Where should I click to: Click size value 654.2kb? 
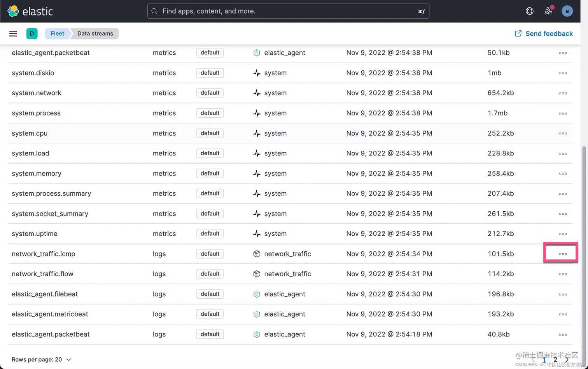coord(501,93)
